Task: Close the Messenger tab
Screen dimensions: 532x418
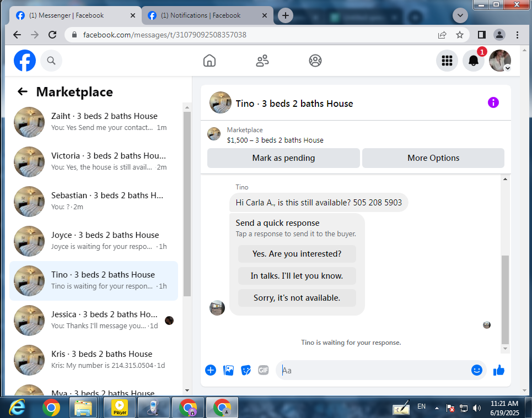Action: pos(133,15)
